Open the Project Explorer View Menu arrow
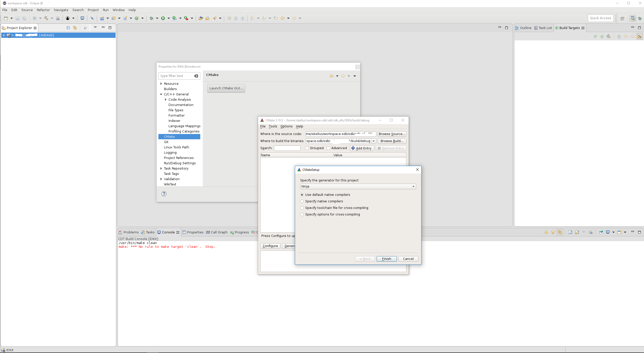644x353 pixels. click(x=95, y=27)
